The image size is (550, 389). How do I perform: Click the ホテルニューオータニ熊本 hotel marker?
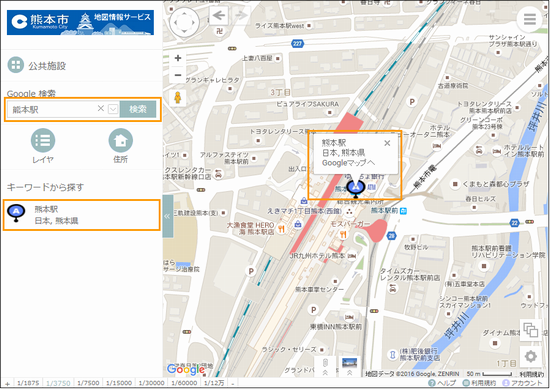[x=437, y=146]
